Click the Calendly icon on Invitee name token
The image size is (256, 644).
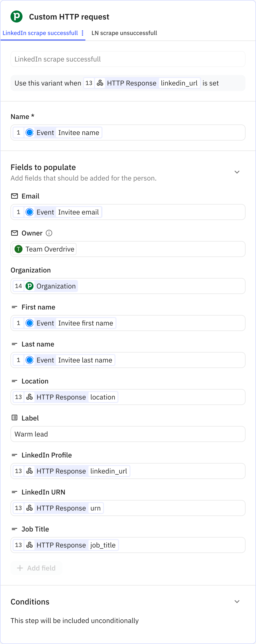[30, 132]
